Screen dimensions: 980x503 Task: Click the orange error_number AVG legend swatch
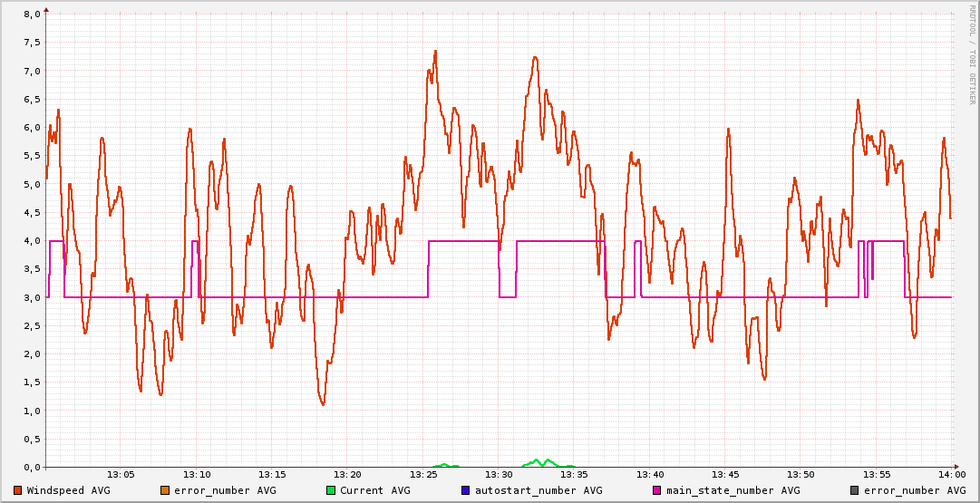pos(164,490)
